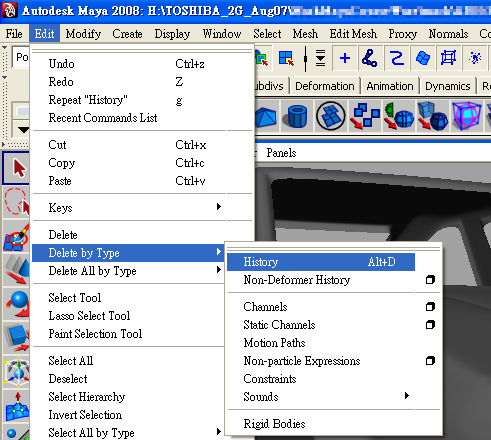Switch to the Animation shelf tab
This screenshot has width=491, height=440.
point(390,86)
